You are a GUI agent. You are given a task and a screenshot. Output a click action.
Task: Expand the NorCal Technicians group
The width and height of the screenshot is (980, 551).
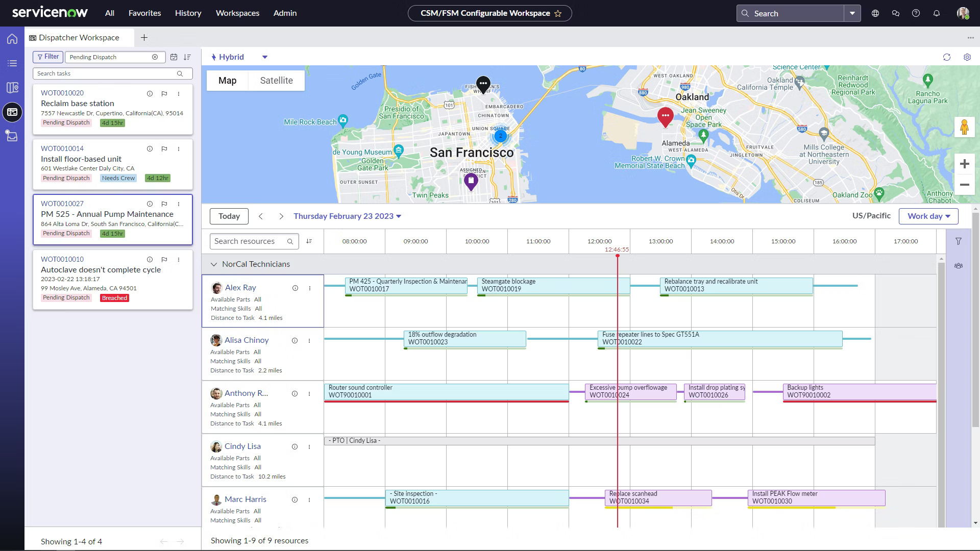[214, 264]
